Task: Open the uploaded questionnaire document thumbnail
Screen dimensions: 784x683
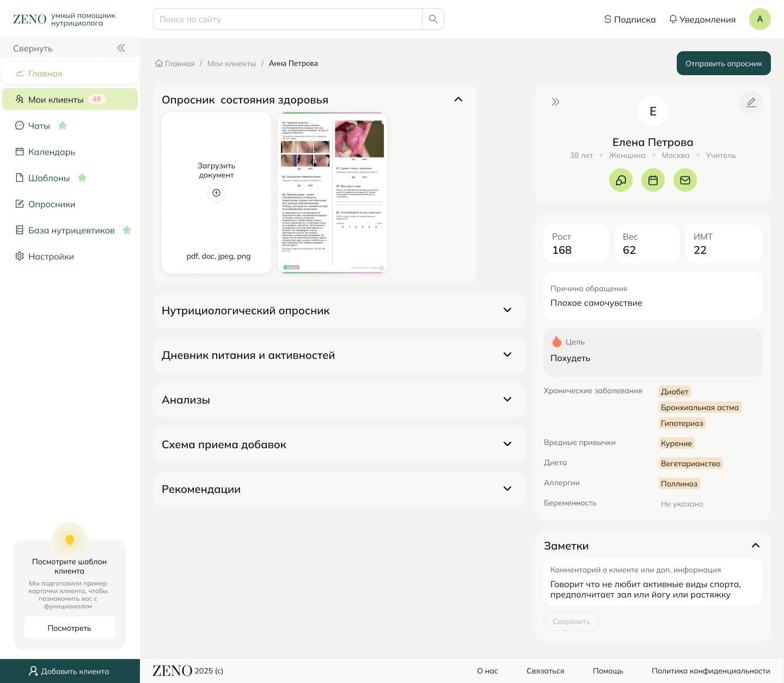Action: [x=332, y=193]
